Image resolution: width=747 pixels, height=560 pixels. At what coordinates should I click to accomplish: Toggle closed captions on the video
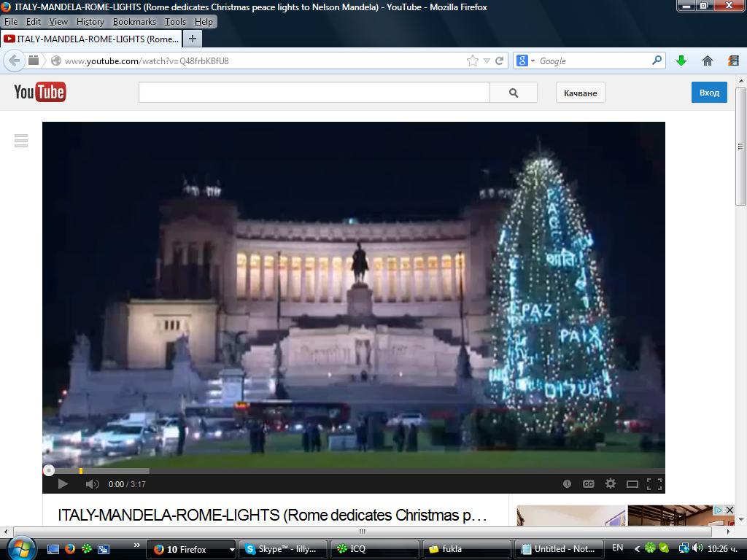[588, 483]
